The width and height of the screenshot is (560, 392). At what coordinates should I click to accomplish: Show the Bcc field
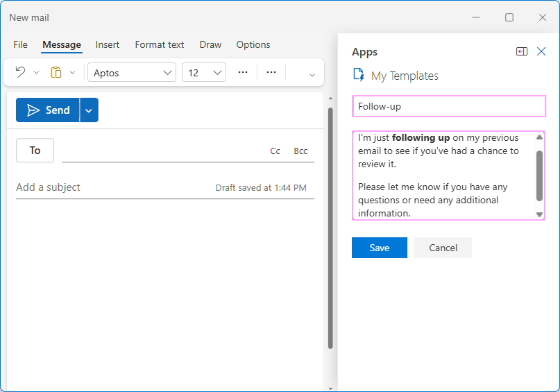point(300,151)
